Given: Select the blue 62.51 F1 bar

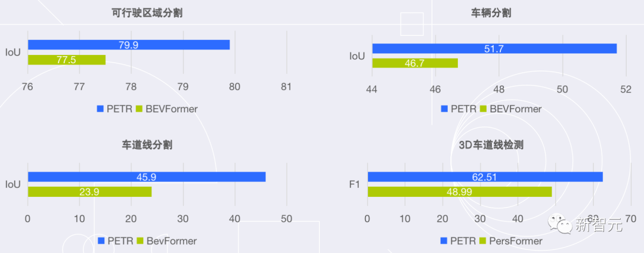Looking at the screenshot, I should coord(485,177).
